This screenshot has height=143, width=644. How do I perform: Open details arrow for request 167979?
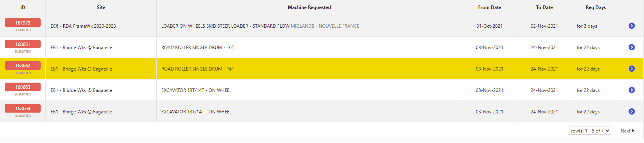click(x=631, y=26)
